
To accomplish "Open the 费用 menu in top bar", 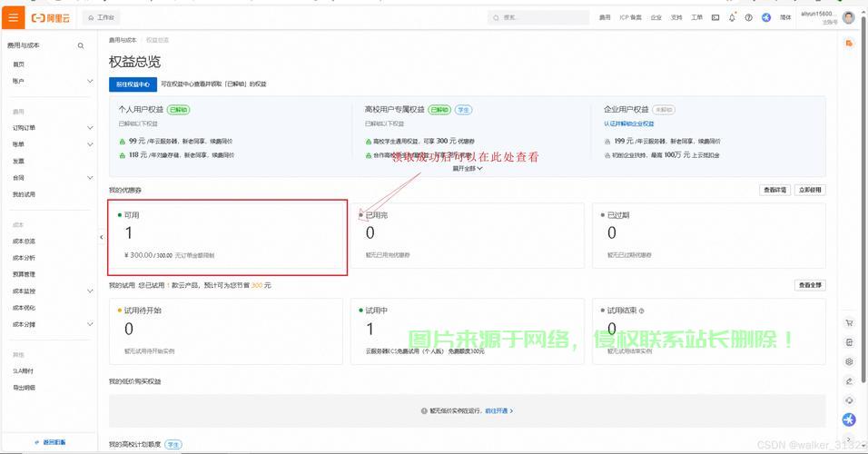I will coord(605,18).
